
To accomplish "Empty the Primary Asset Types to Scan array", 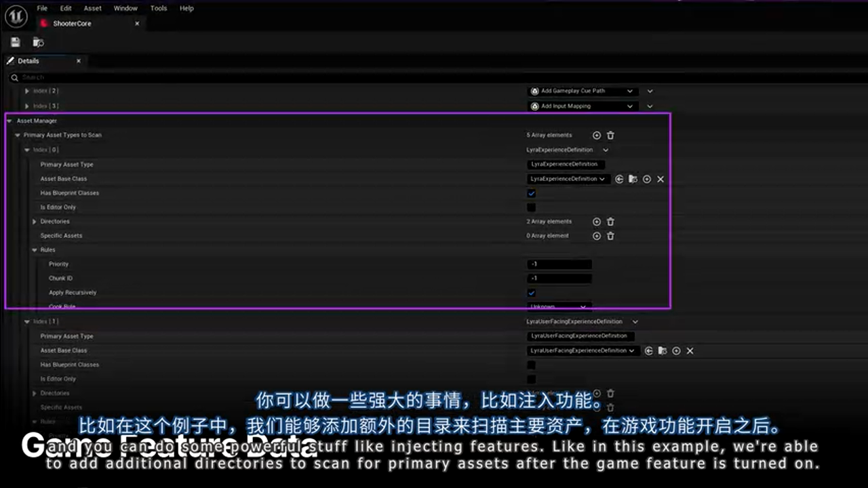I will click(x=610, y=136).
